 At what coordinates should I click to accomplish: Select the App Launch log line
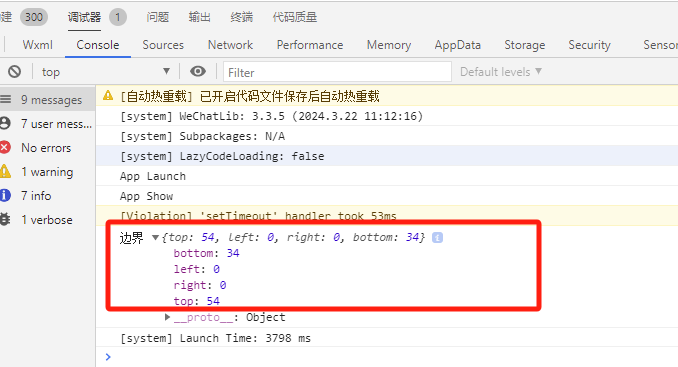pos(153,176)
